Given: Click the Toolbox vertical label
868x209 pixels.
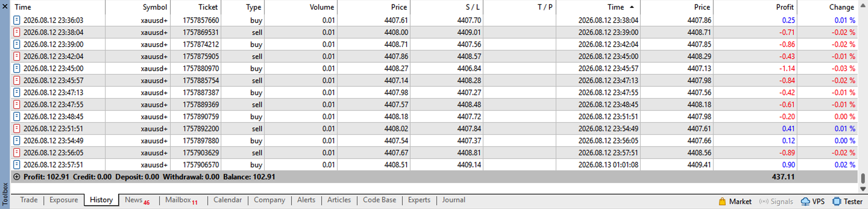Looking at the screenshot, I should click(x=5, y=194).
